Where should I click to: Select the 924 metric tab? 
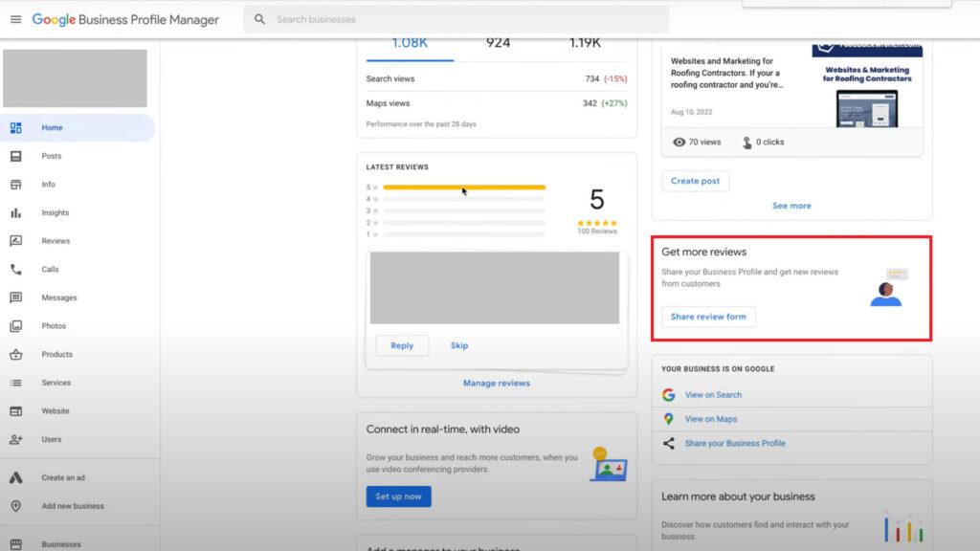(x=498, y=44)
